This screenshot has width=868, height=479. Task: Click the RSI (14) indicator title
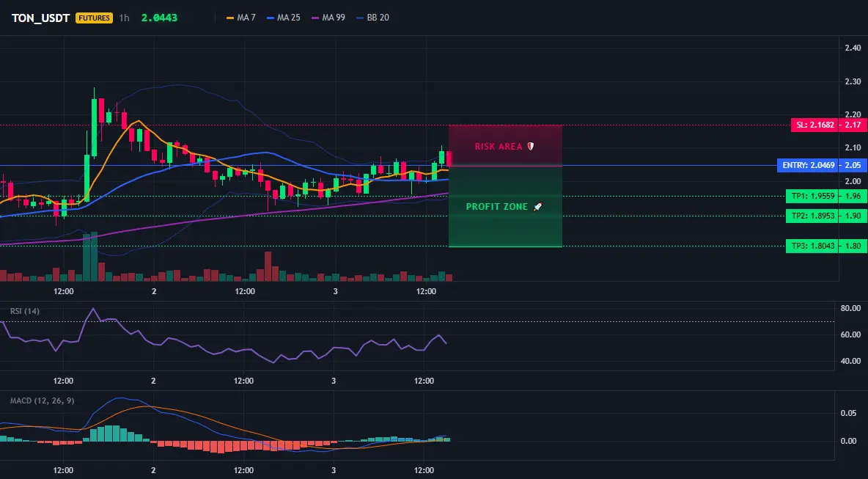(25, 311)
